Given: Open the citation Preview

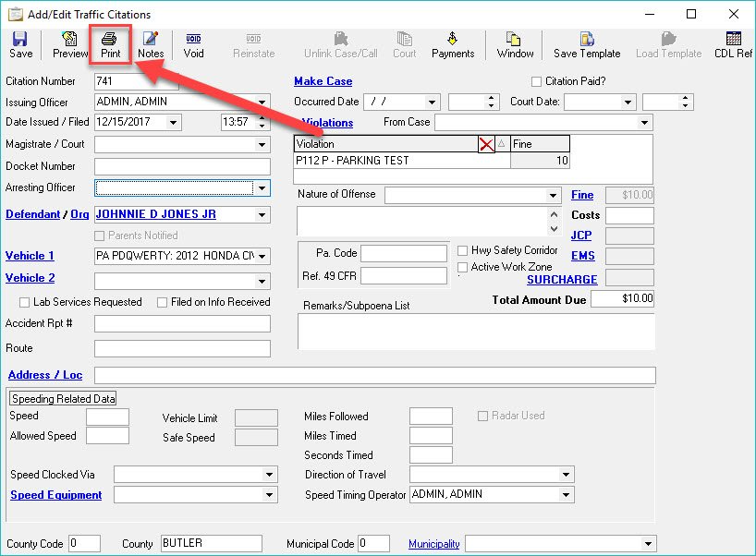Looking at the screenshot, I should point(70,44).
